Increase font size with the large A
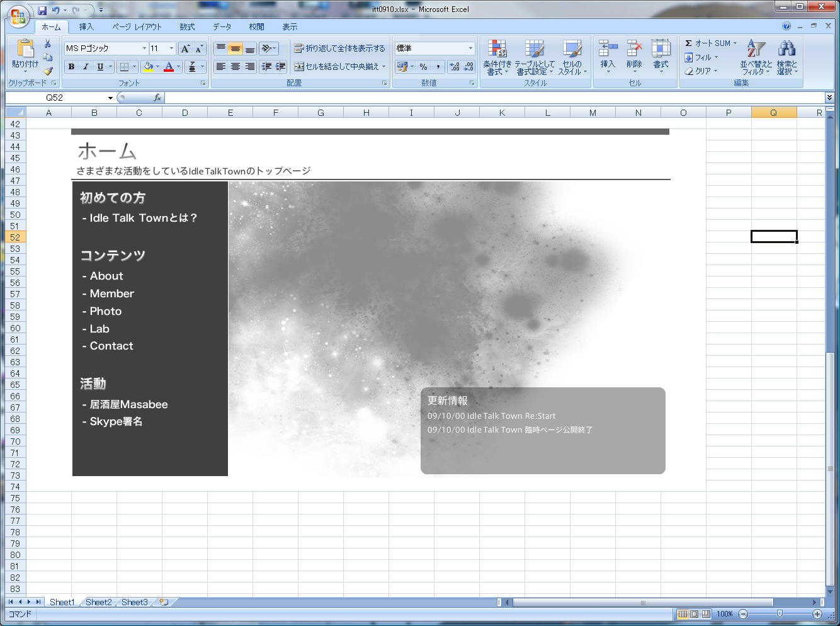Viewport: 840px width, 626px height. (185, 48)
